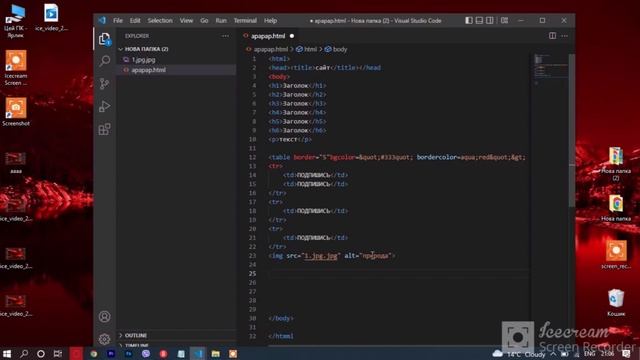The width and height of the screenshot is (640, 360).
Task: Open the Help menu
Action: [270, 20]
